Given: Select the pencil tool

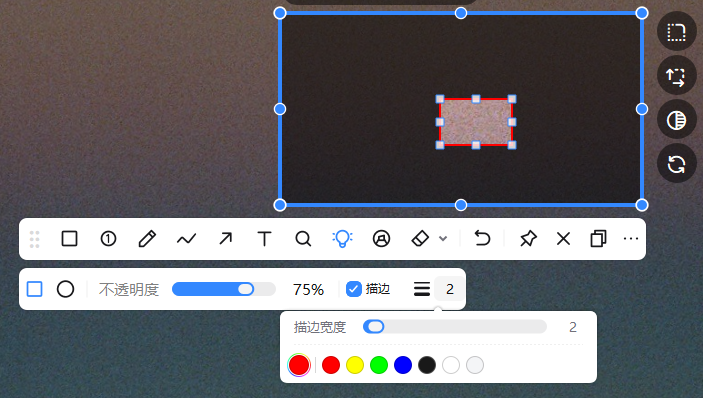Looking at the screenshot, I should (147, 239).
